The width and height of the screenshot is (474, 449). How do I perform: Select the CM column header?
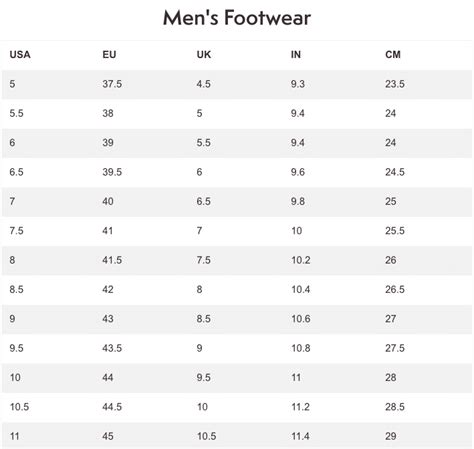click(x=393, y=54)
